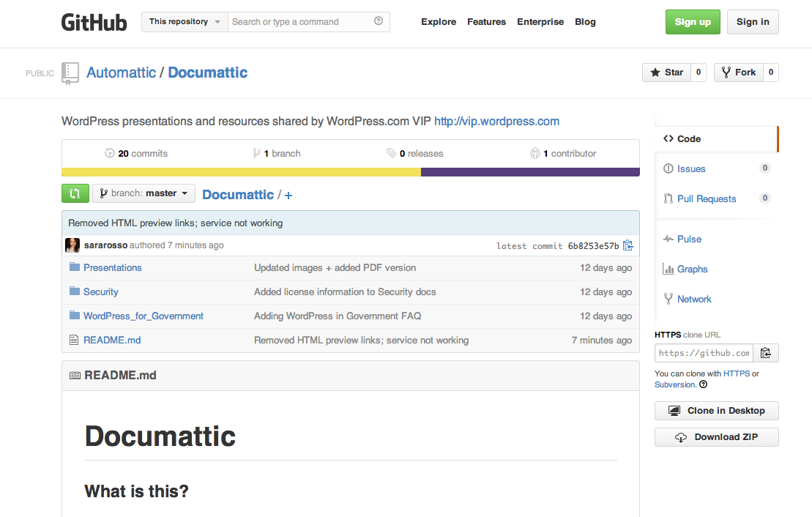Click the Sign in button
Image resolution: width=812 pixels, height=517 pixels.
pyautogui.click(x=753, y=22)
